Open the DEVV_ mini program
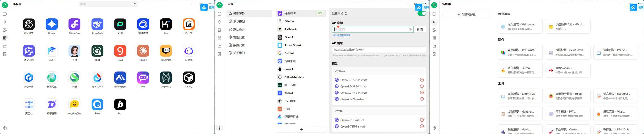This screenshot has height=134, width=644. tap(189, 78)
